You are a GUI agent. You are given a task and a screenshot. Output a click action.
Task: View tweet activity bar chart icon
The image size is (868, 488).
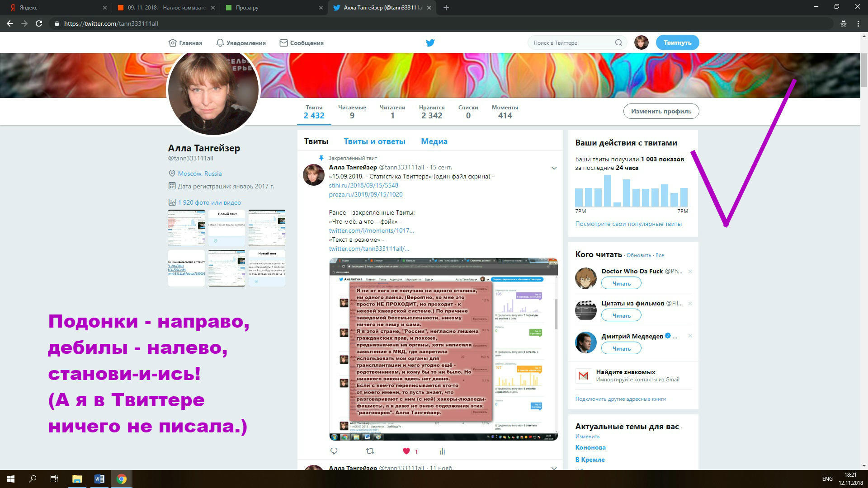click(443, 451)
